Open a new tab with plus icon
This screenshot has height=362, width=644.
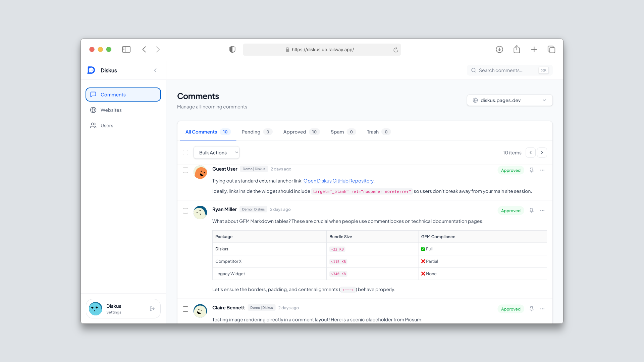[534, 50]
